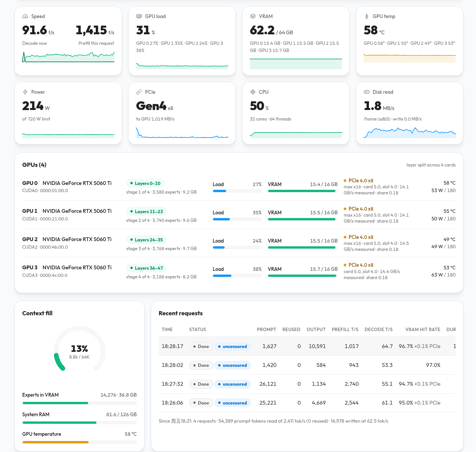Click the GPU 0 Load progress bar
This screenshot has height=452, width=476.
point(237,191)
